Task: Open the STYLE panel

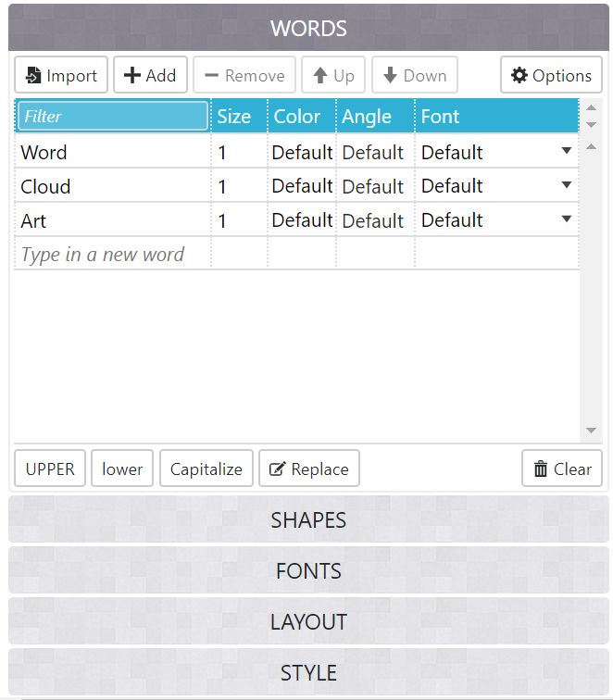Action: pyautogui.click(x=308, y=672)
